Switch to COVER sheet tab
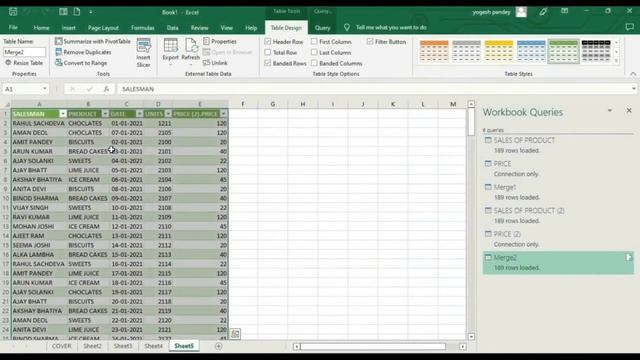This screenshot has width=640, height=360. coord(62,346)
